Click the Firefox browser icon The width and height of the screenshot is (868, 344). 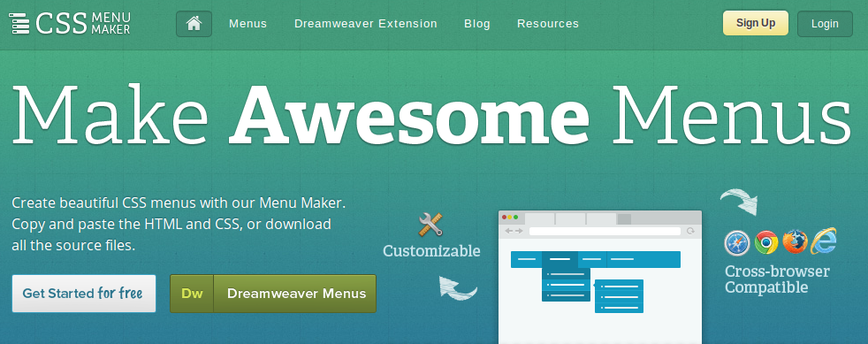click(795, 242)
